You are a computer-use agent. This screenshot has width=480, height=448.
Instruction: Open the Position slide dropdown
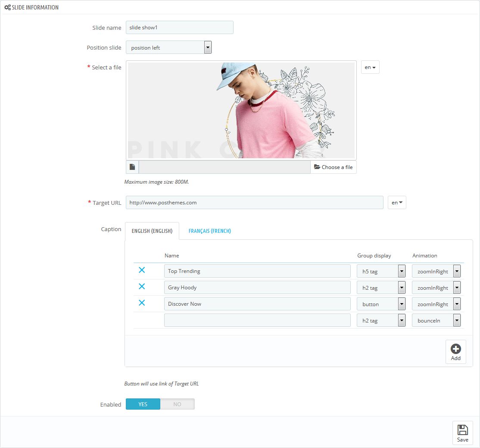tap(168, 47)
